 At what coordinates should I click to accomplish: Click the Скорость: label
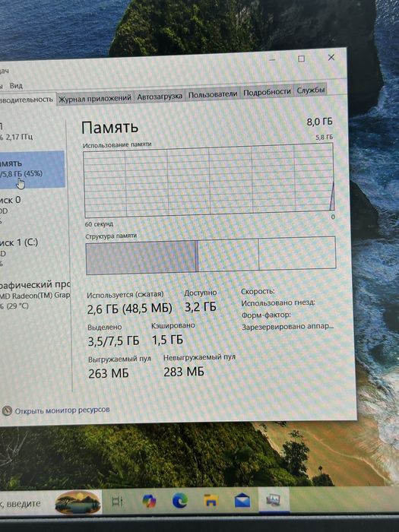[258, 291]
